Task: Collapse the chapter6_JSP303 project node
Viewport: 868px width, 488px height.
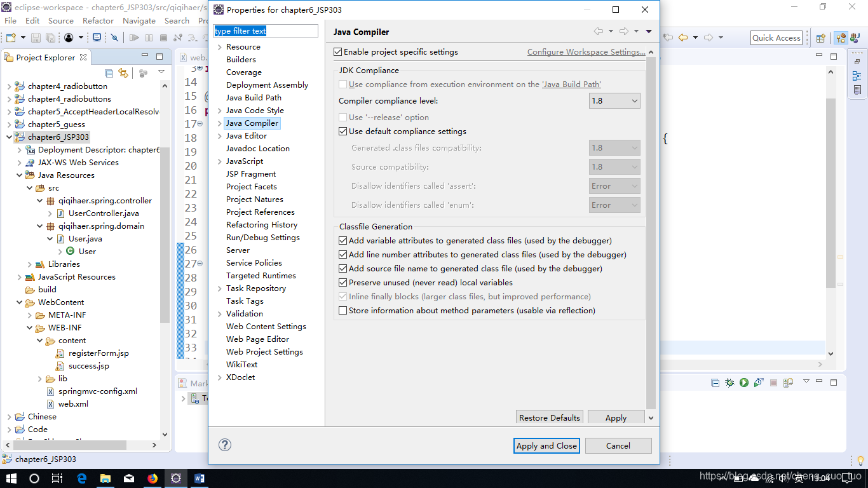Action: [9, 137]
